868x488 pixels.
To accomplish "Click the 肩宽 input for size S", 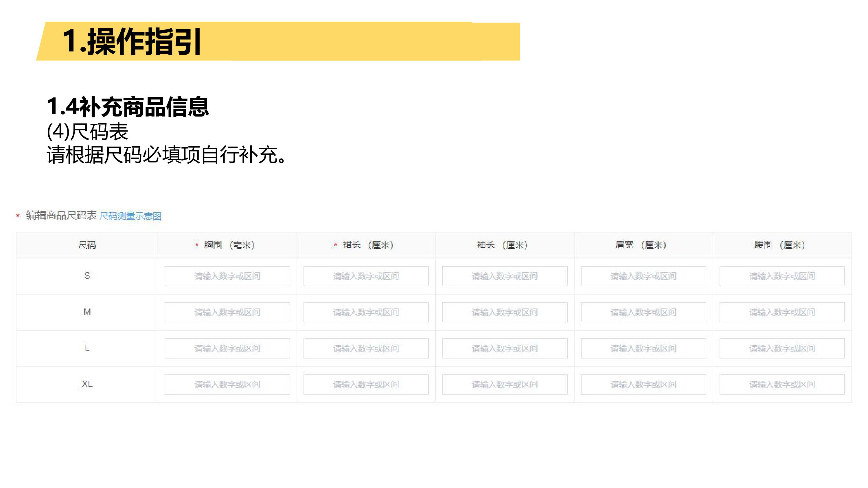I will [643, 276].
